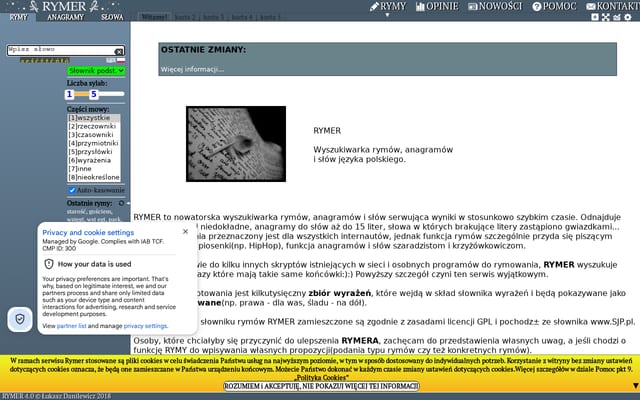Select [7]inne in the list
This screenshot has width=640, height=400.
coord(94,169)
